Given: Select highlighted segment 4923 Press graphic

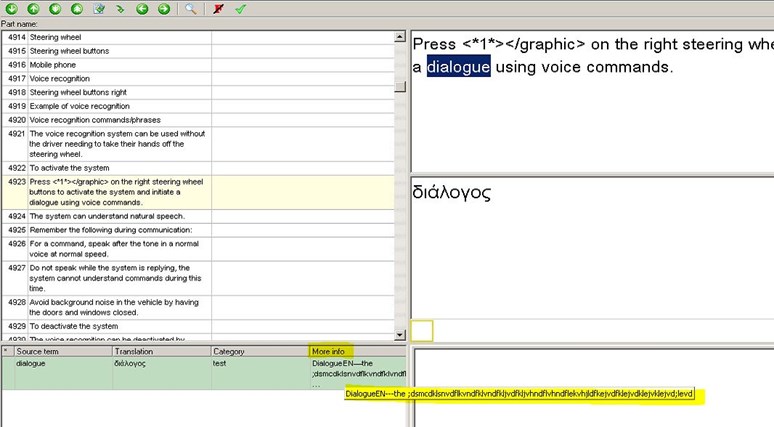Looking at the screenshot, I should click(197, 192).
